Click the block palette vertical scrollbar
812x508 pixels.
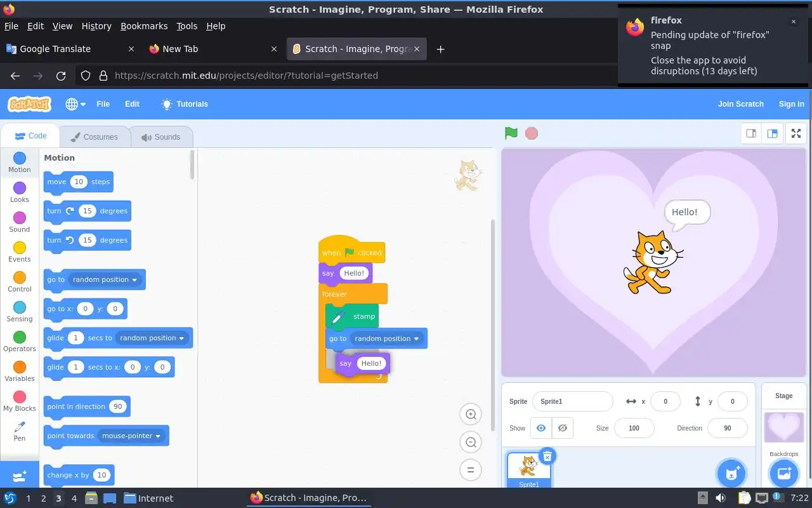coord(192,165)
